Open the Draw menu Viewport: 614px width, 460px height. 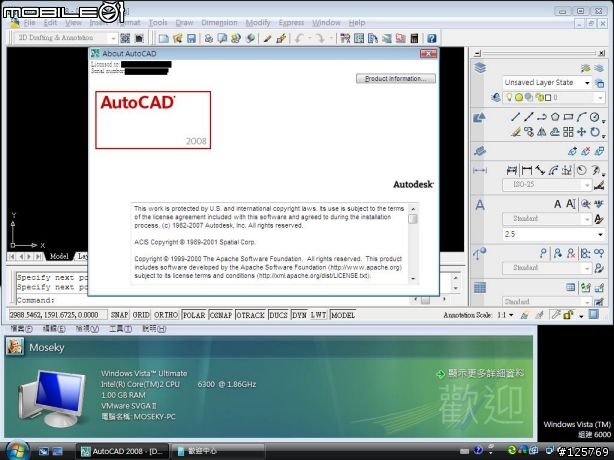coord(184,23)
